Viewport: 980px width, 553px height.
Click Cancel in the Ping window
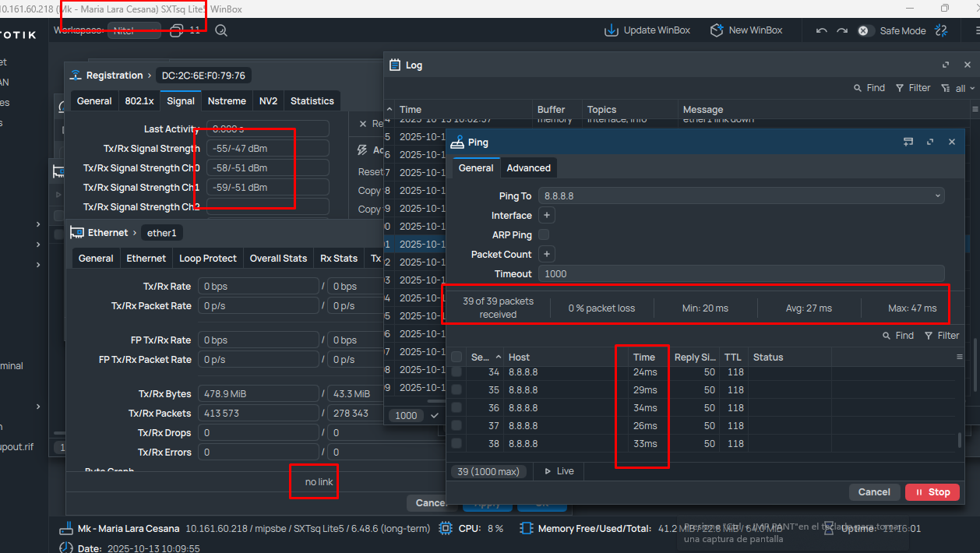point(873,491)
